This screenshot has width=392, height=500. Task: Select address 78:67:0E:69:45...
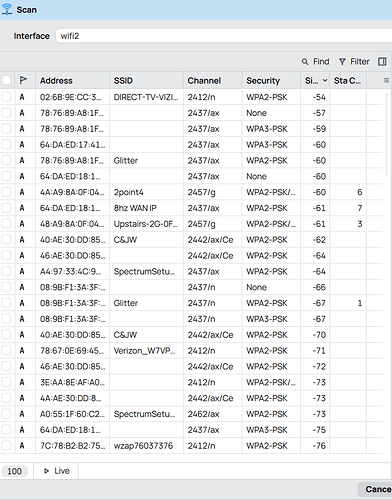(x=72, y=351)
